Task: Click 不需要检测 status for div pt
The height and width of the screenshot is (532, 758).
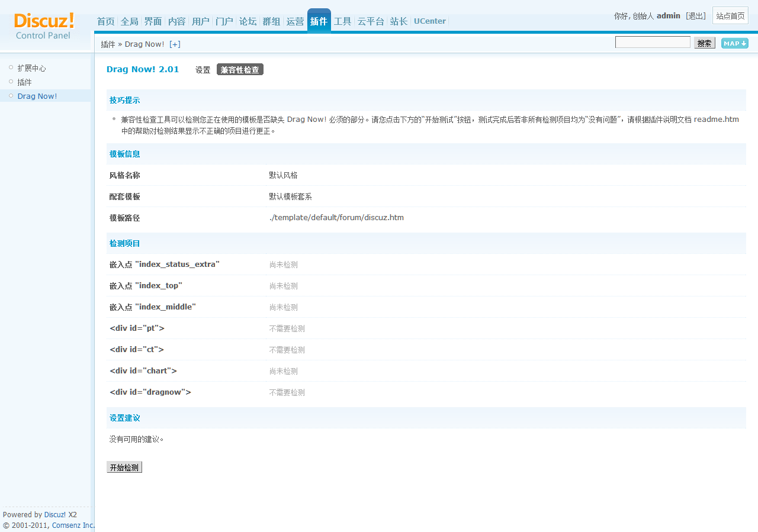Action: pyautogui.click(x=287, y=328)
